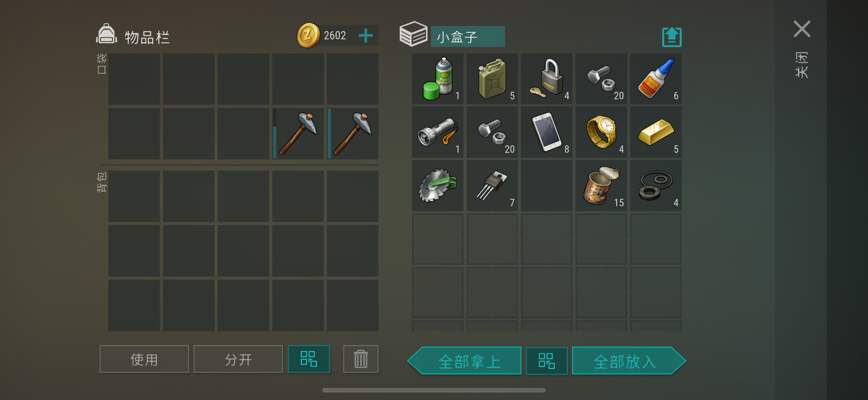The image size is (868, 400).
Task: Select the green spray paint can
Action: point(437,79)
